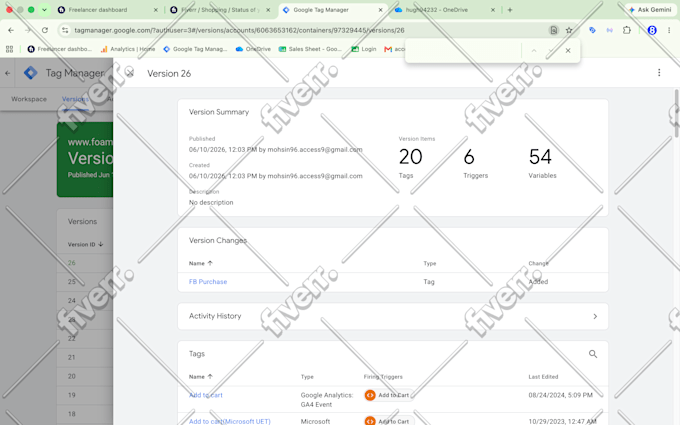This screenshot has width=680, height=425.
Task: Click the Add to Cart trigger chip for Microsoft tag
Action: pyautogui.click(x=388, y=421)
